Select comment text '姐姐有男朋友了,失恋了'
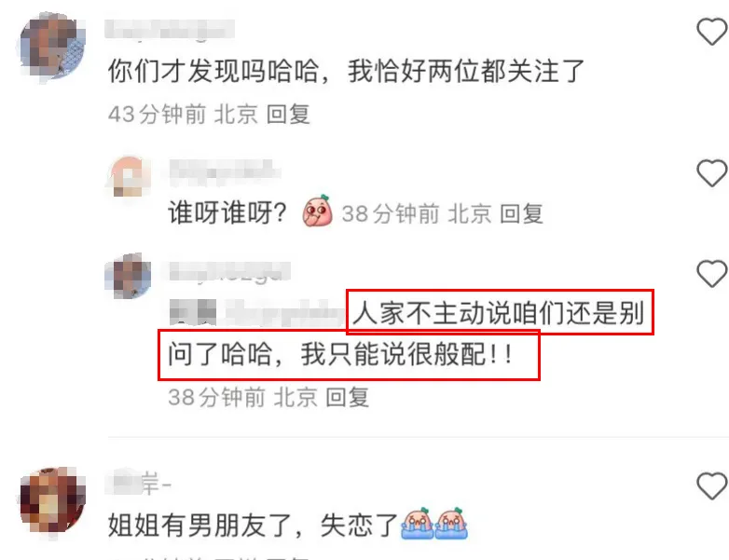Image resolution: width=729 pixels, height=560 pixels. (254, 526)
